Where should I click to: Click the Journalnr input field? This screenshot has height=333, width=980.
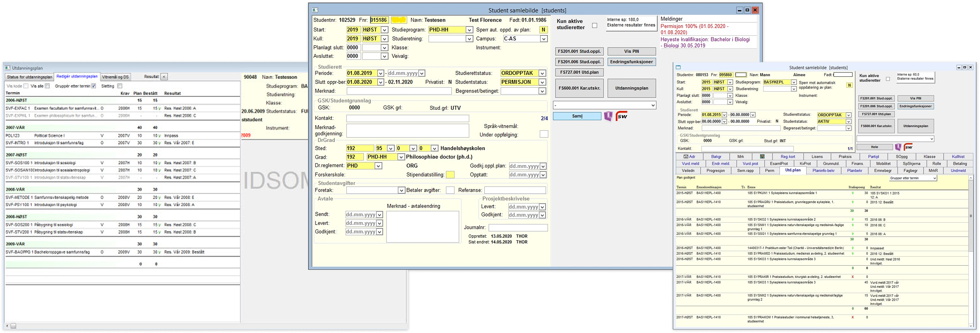coord(518,228)
